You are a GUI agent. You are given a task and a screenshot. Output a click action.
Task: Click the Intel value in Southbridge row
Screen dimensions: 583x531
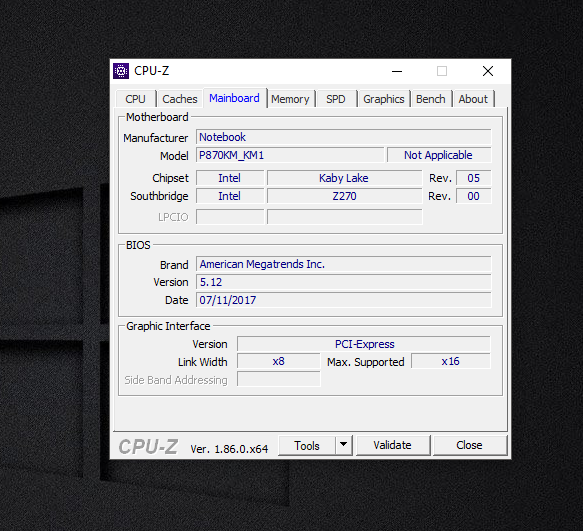point(230,196)
